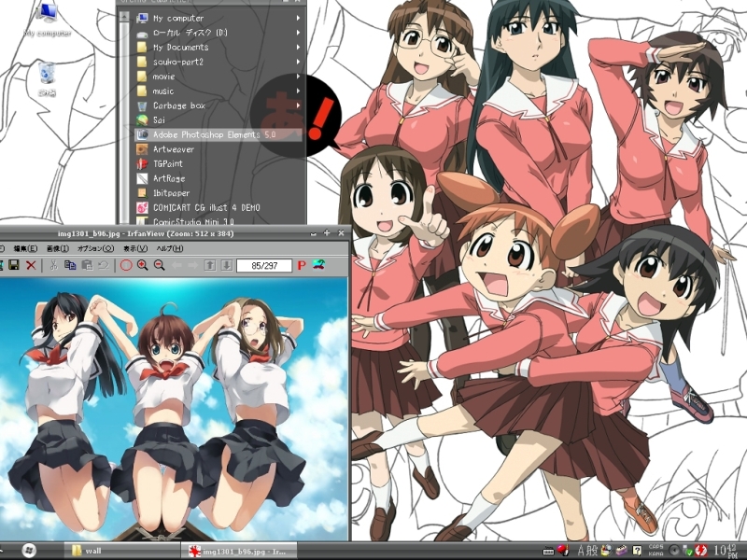Click the IME A input mode indicator
The height and width of the screenshot is (560, 747).
pos(581,551)
